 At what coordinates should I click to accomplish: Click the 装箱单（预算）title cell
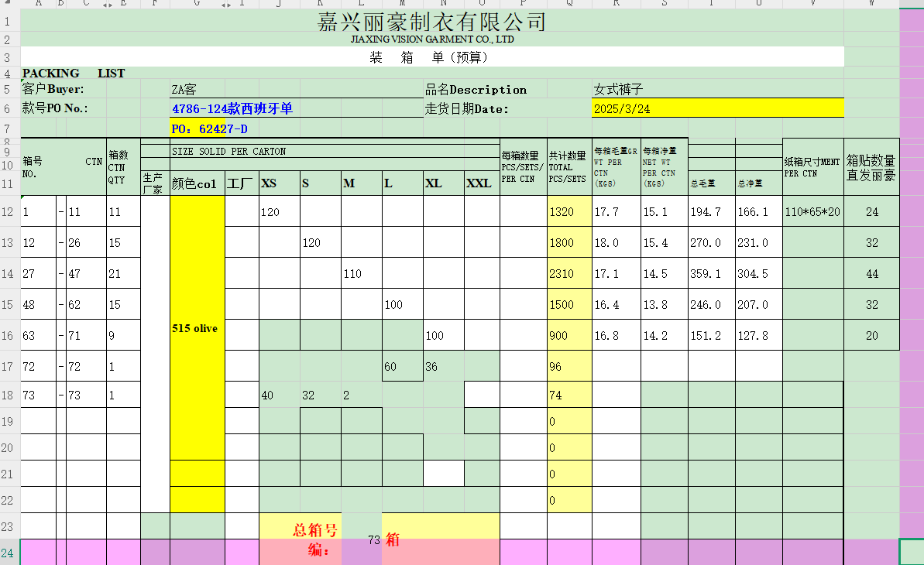[x=431, y=57]
